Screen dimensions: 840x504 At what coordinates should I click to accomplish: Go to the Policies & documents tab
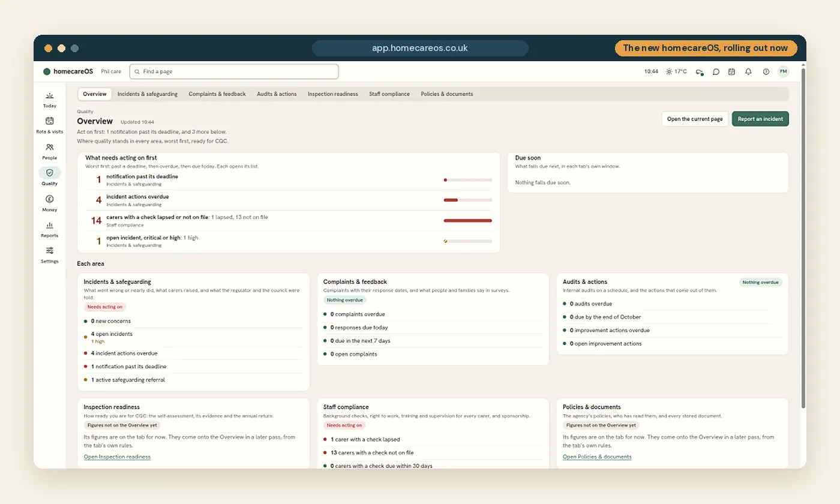click(x=447, y=94)
